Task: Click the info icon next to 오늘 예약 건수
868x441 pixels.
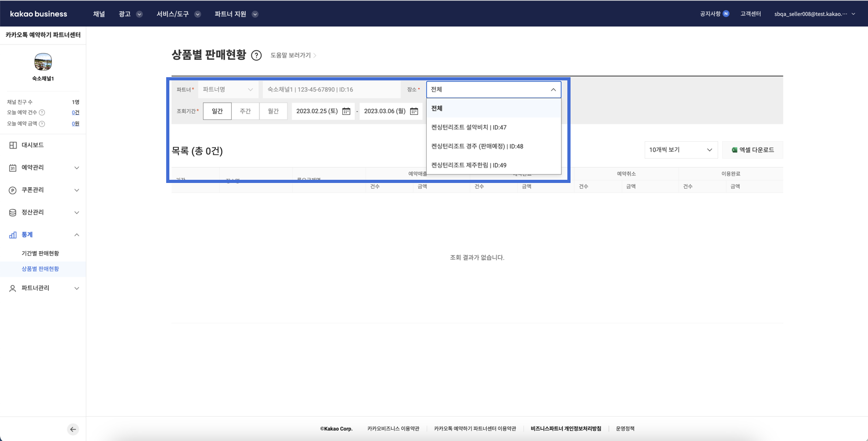Action: (42, 113)
